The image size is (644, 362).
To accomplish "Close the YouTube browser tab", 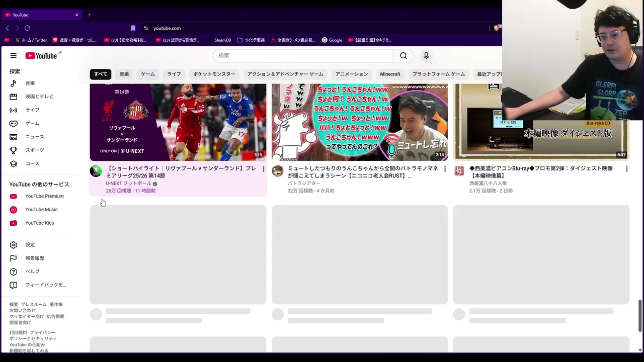I will [76, 15].
